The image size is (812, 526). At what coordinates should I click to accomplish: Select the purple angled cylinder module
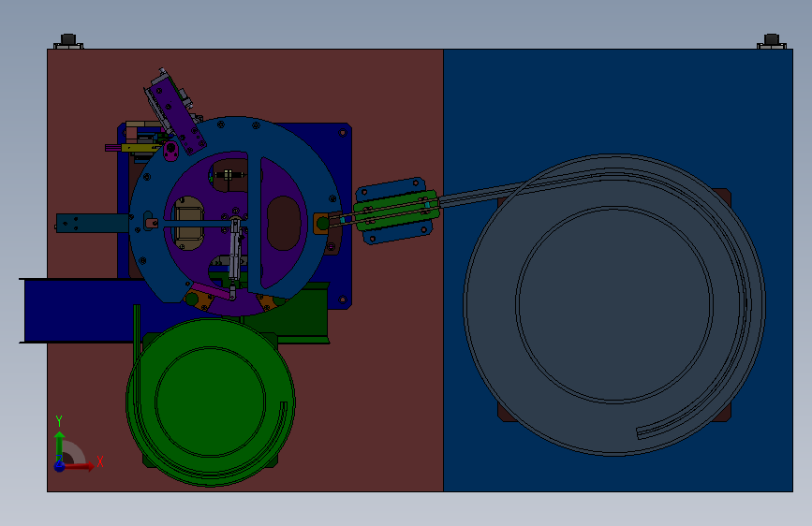click(x=178, y=114)
